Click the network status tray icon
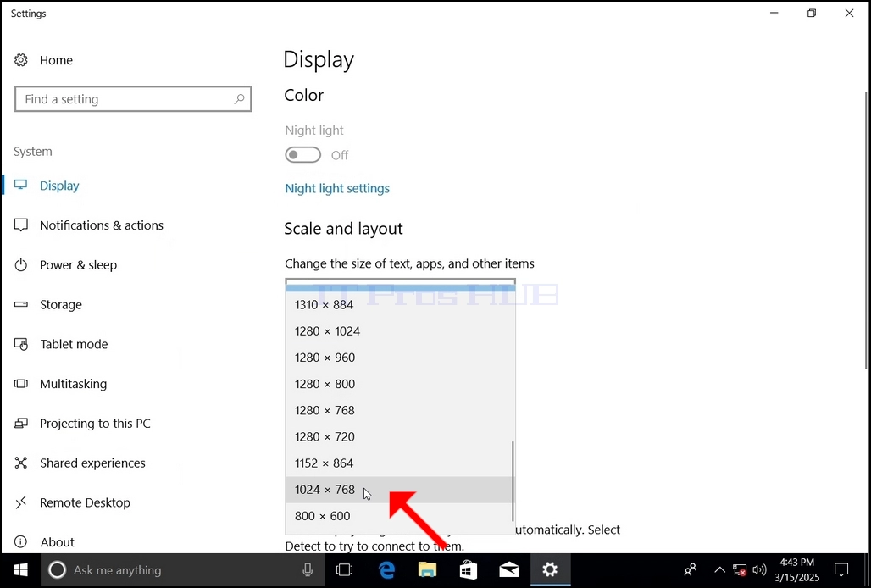The width and height of the screenshot is (871, 588). (740, 569)
